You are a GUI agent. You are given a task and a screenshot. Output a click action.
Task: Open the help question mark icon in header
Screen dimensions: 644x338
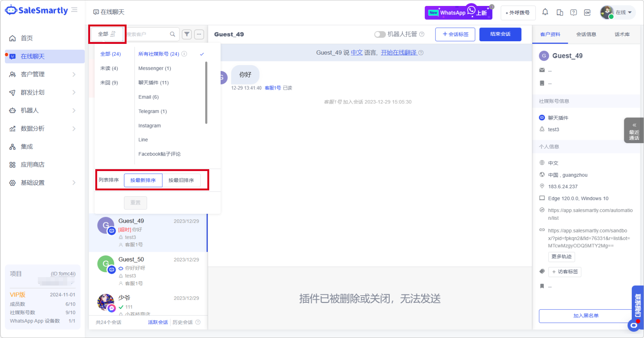pyautogui.click(x=574, y=13)
